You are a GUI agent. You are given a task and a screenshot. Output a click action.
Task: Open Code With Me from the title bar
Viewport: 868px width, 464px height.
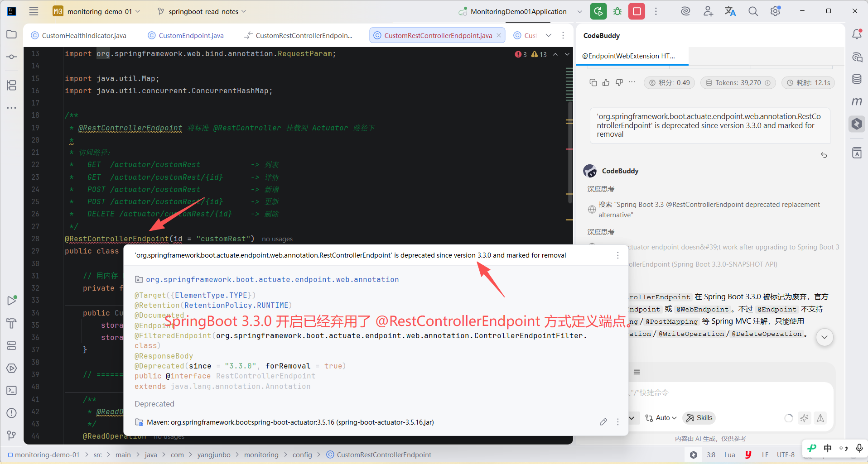tap(708, 11)
